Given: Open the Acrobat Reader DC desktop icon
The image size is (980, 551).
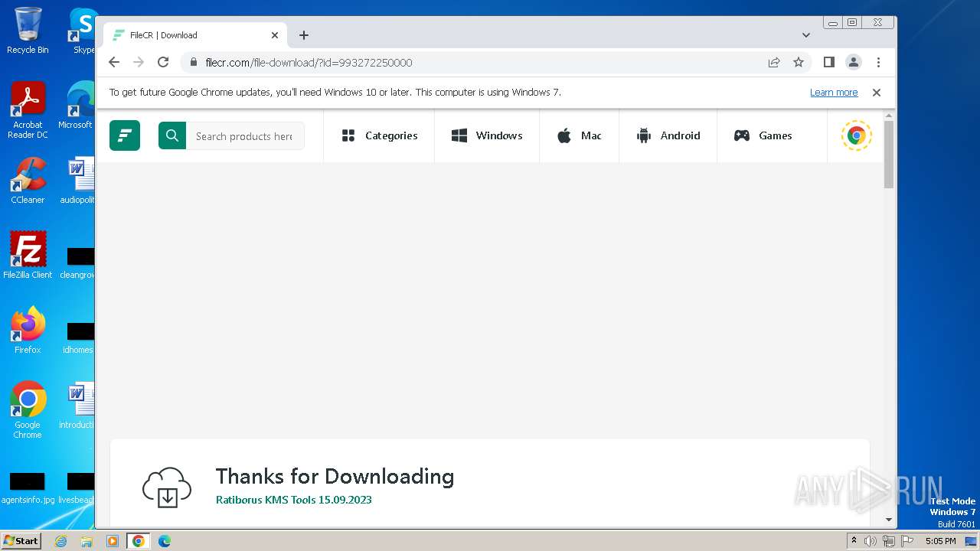Looking at the screenshot, I should click(x=28, y=109).
